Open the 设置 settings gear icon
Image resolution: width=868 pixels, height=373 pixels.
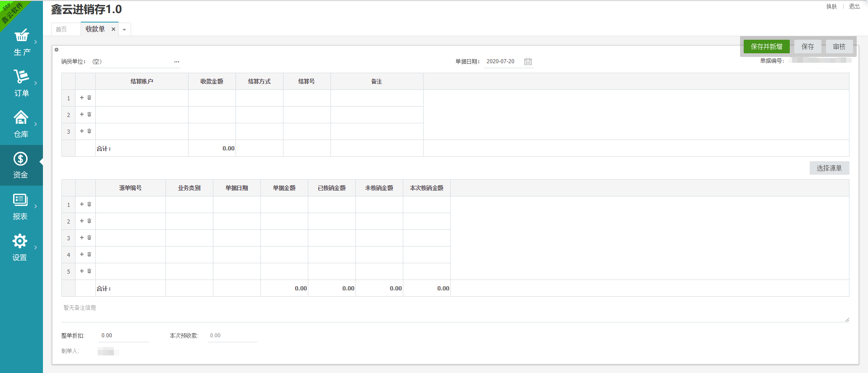(x=20, y=241)
